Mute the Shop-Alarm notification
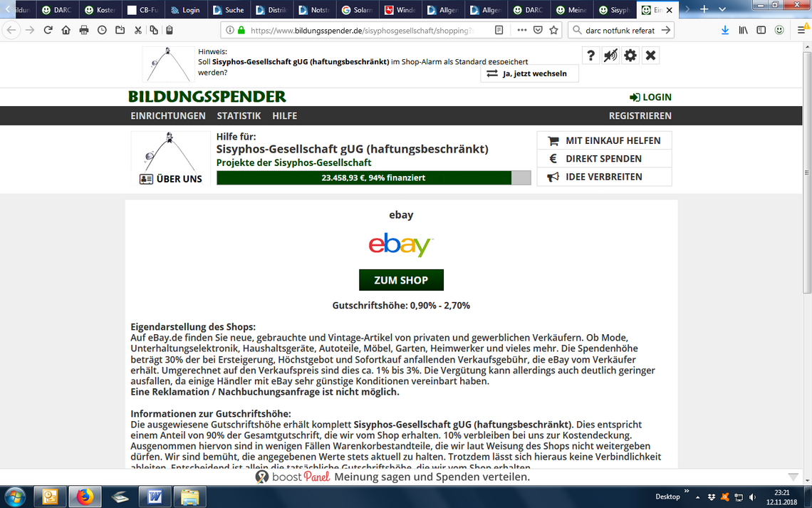Screen dimensions: 812x508 pos(610,56)
